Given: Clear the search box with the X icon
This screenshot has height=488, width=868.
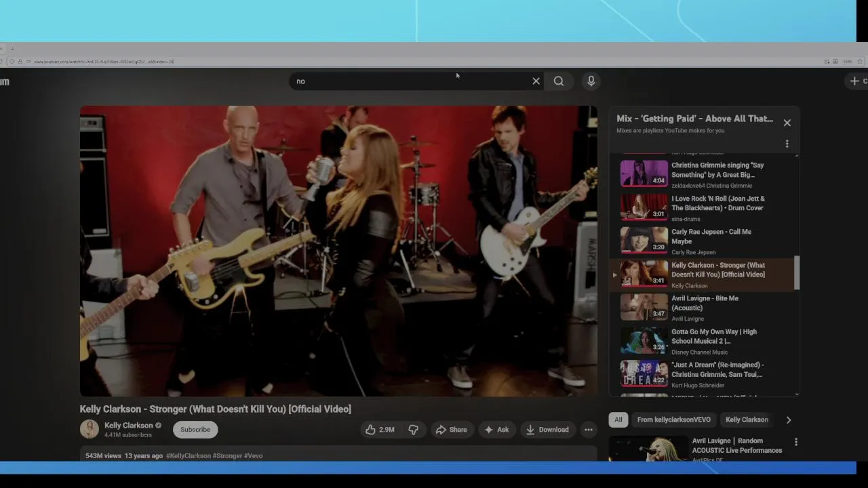Looking at the screenshot, I should [x=536, y=81].
